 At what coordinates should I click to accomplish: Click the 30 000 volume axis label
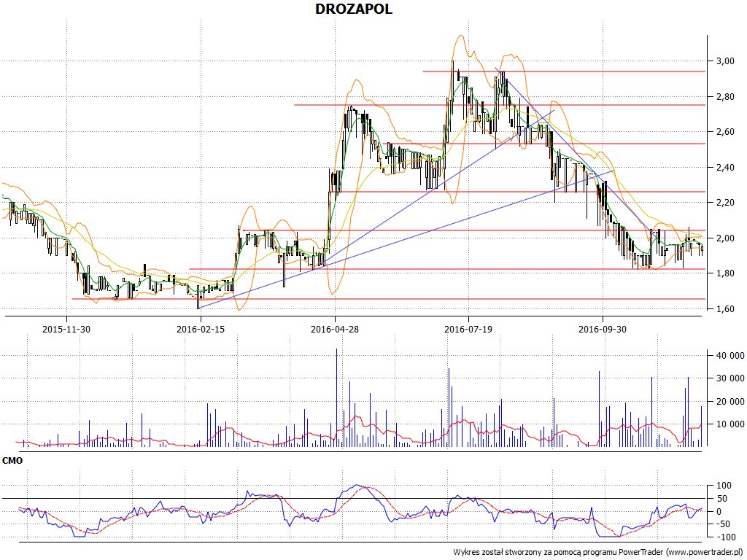point(729,378)
